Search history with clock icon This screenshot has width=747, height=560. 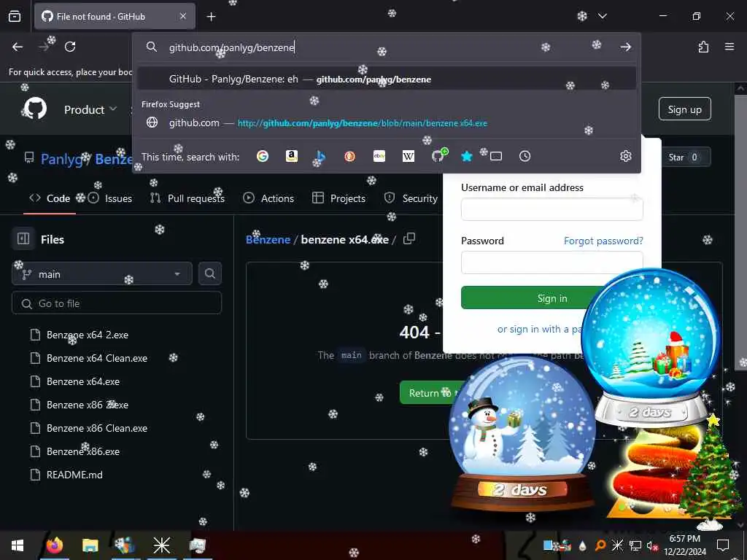(525, 156)
